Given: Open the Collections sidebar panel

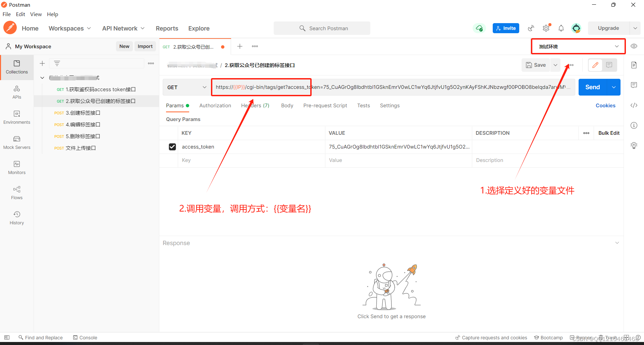Looking at the screenshot, I should [17, 67].
